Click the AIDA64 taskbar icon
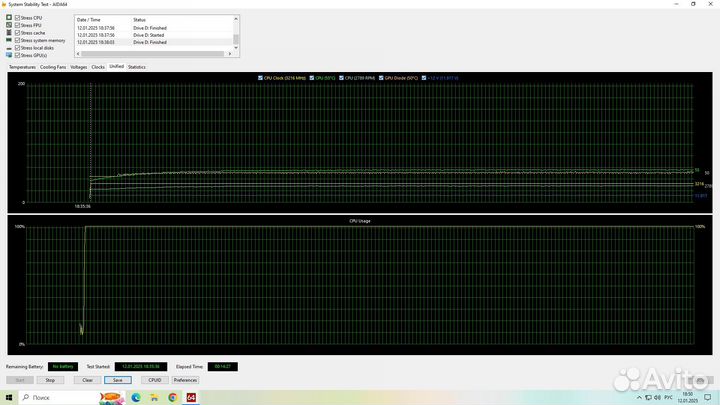The image size is (720, 405). [191, 397]
